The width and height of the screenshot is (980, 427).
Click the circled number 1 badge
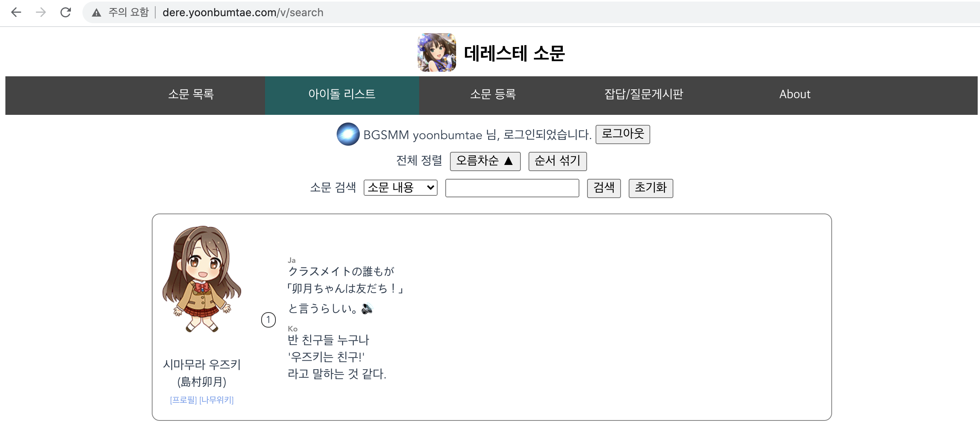[x=268, y=320]
